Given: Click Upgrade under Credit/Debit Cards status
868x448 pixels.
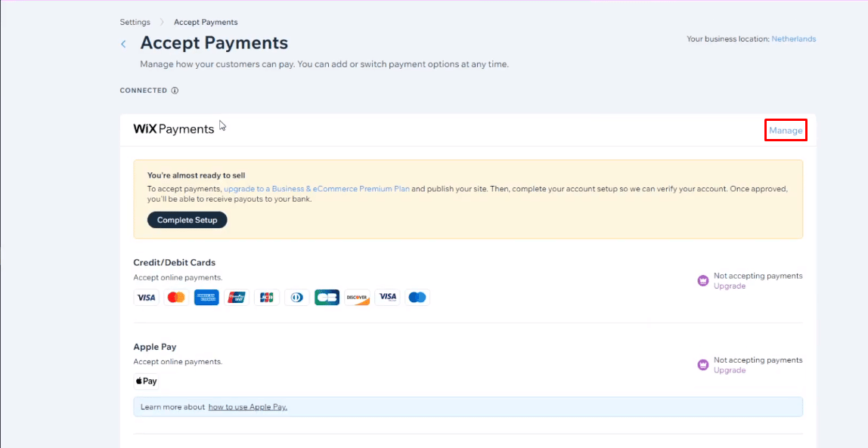Looking at the screenshot, I should (730, 286).
